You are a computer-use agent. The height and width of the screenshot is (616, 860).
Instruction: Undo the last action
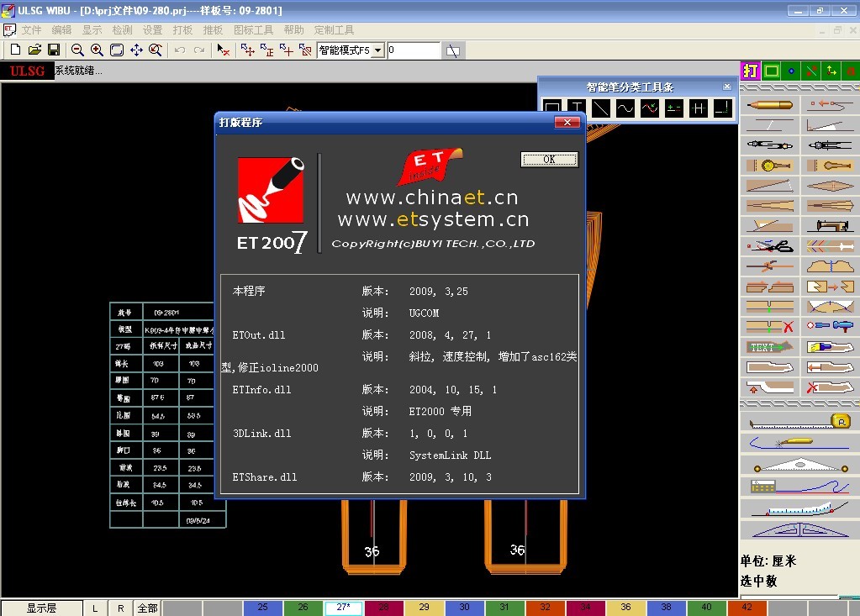coord(179,50)
